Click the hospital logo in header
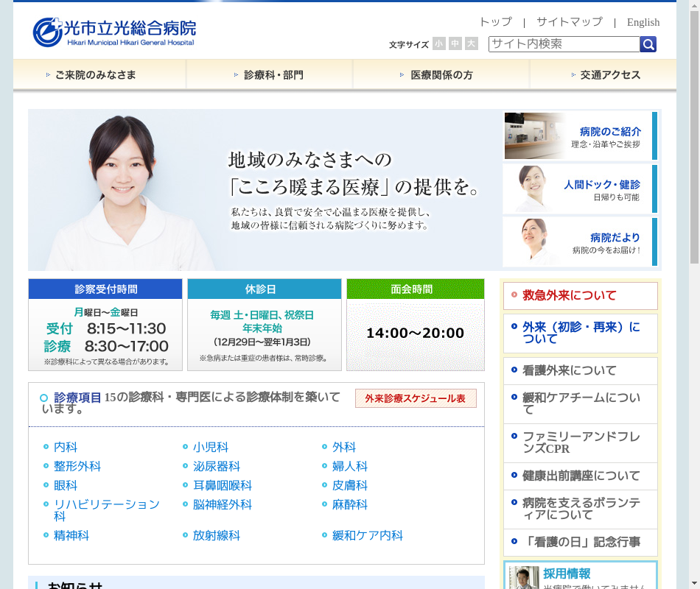Screen dimensions: 700x589 click(114, 32)
